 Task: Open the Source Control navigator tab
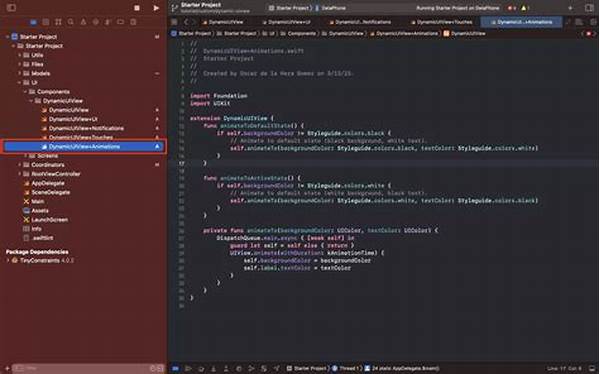point(46,22)
